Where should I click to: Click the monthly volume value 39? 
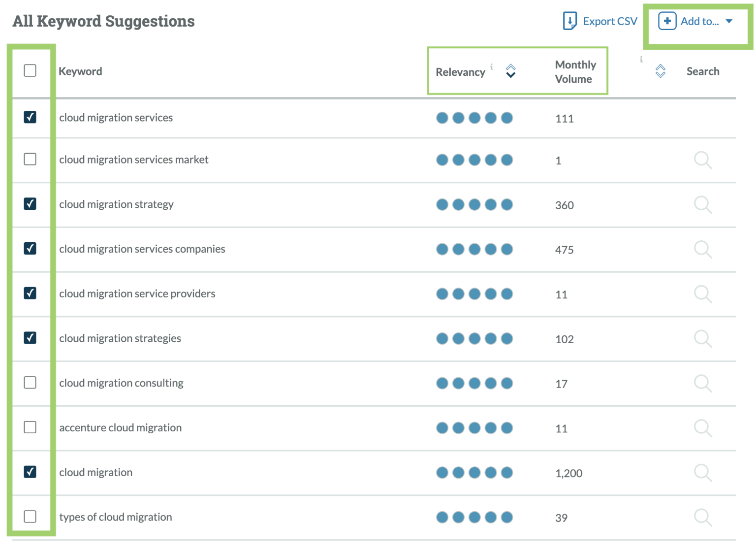coord(562,518)
